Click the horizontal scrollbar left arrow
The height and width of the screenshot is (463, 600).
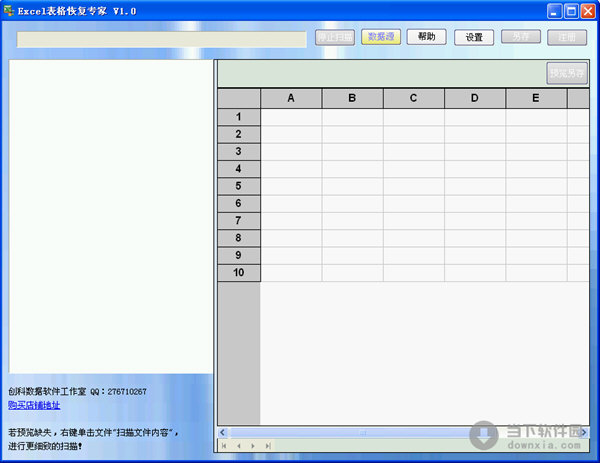point(222,433)
